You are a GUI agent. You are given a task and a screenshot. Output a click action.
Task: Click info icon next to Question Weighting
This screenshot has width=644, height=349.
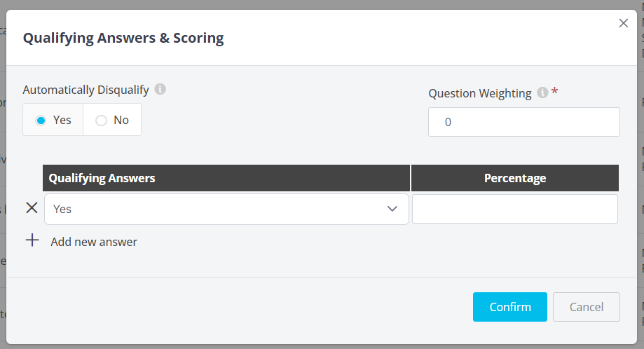[542, 93]
